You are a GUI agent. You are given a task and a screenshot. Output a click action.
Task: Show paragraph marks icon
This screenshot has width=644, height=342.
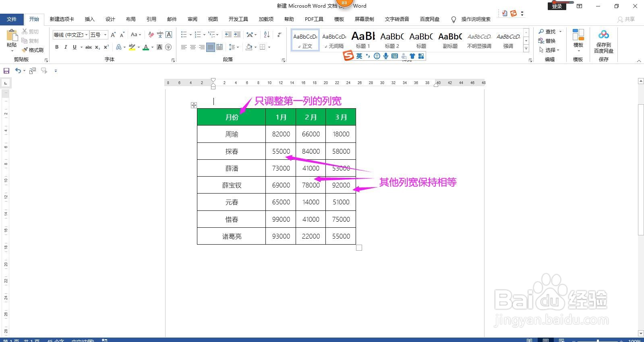[x=279, y=35]
